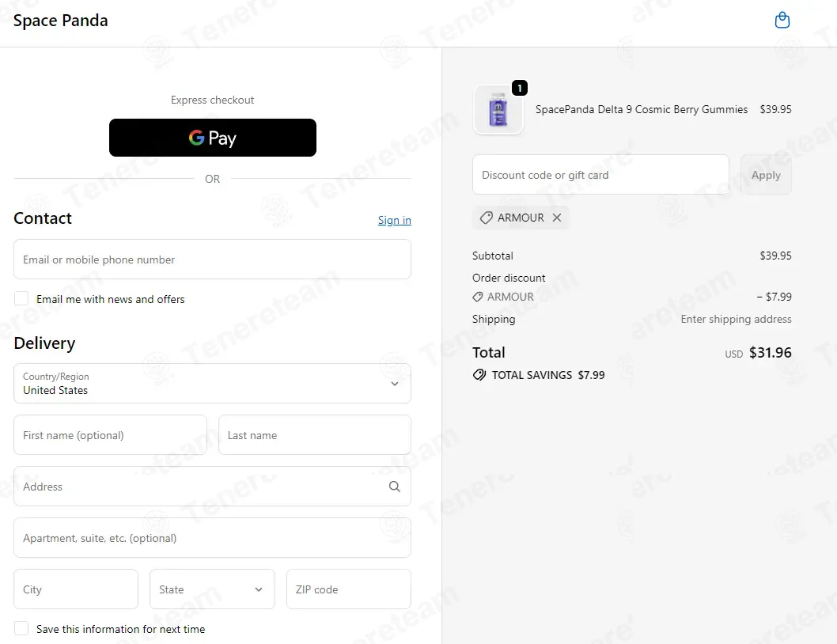Remove the ARMOUR discount code tag

click(557, 218)
